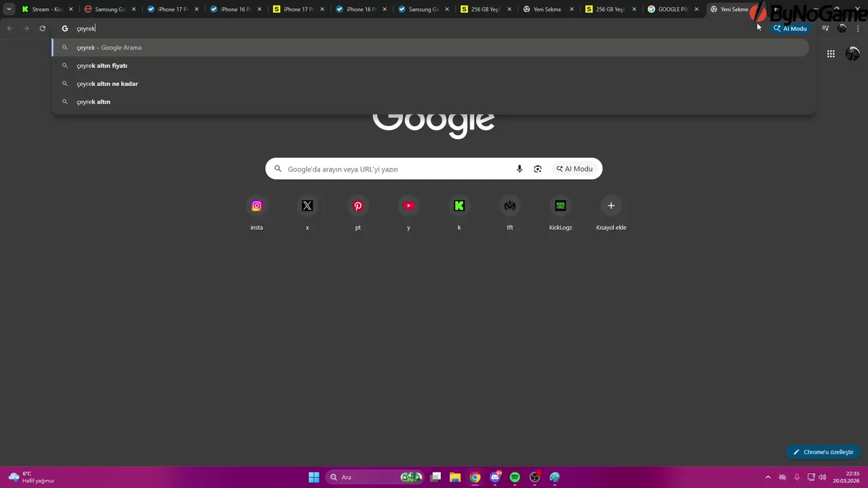Open the media controls icon in toolbar

(825, 28)
